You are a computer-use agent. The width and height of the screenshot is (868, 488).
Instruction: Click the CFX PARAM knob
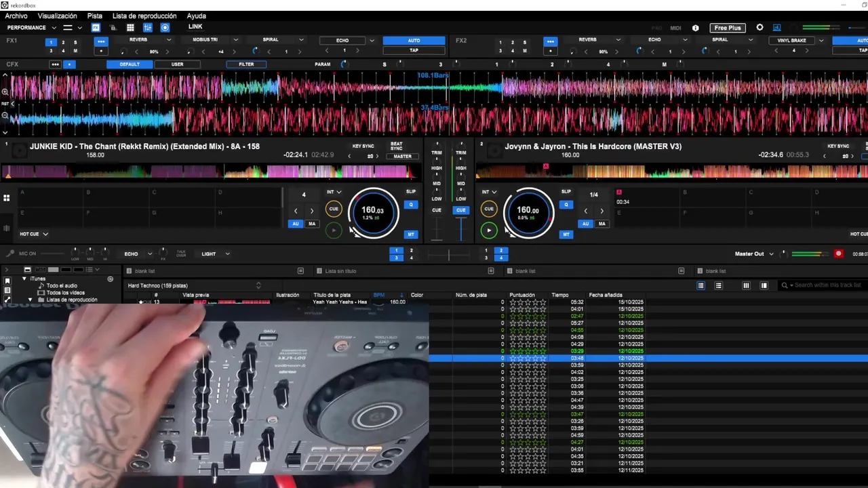point(343,64)
